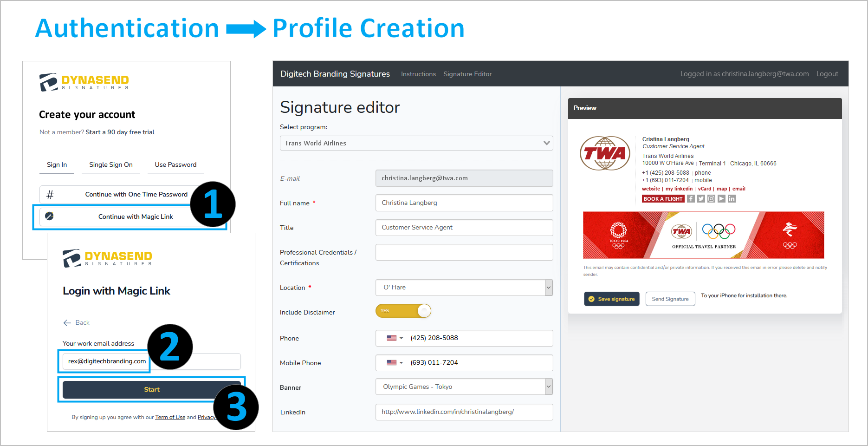868x446 pixels.
Task: Click the US flag icon in the Phone field
Action: coord(391,338)
